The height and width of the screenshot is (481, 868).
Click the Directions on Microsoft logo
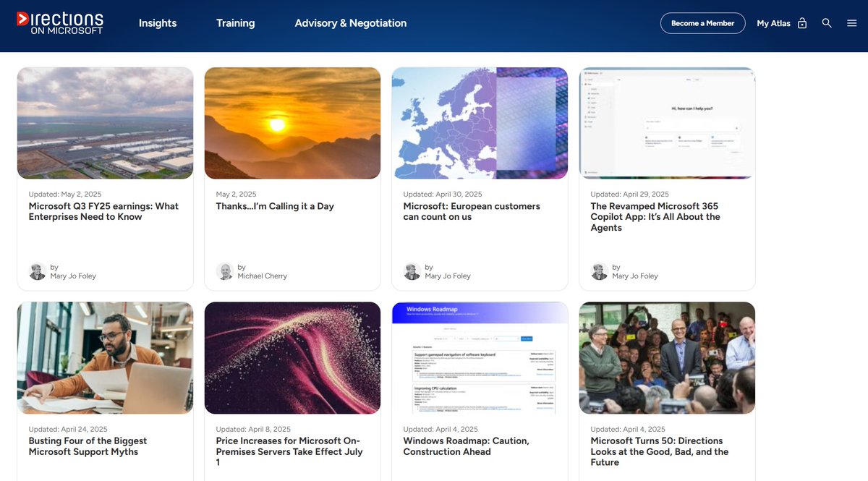[x=60, y=23]
